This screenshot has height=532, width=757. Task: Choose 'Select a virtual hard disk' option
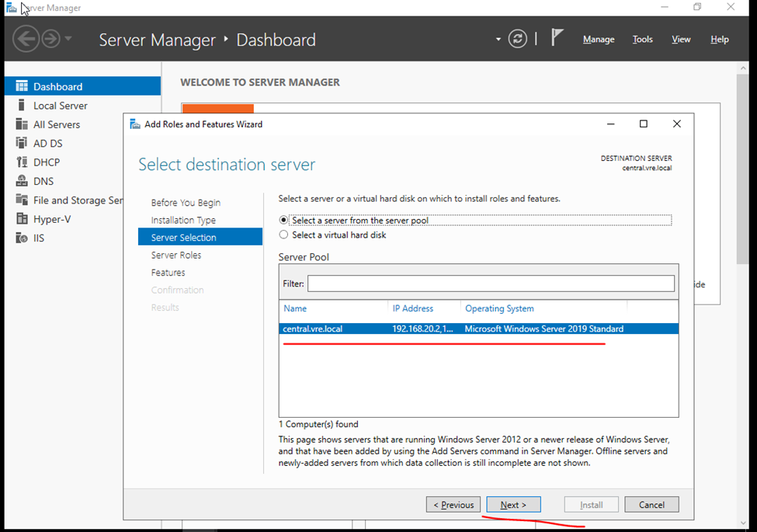point(283,235)
